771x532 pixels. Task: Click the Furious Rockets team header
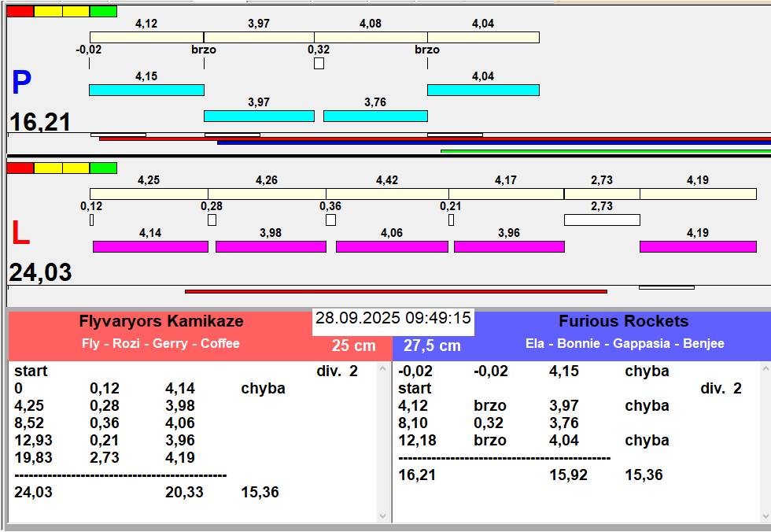[623, 321]
